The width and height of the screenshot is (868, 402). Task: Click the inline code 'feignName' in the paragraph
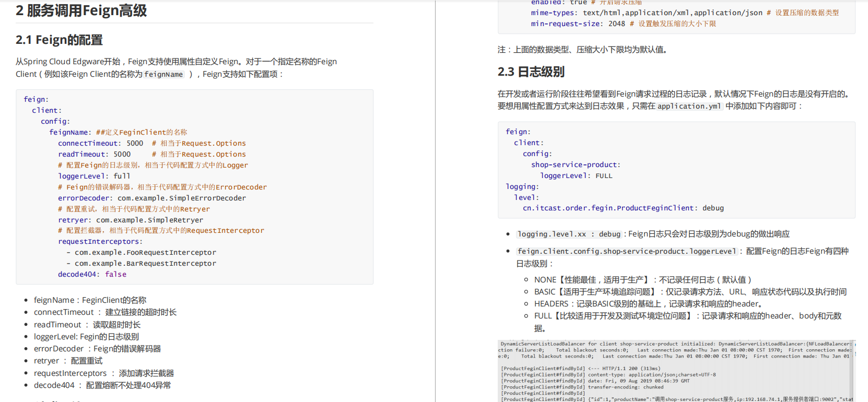pyautogui.click(x=163, y=74)
